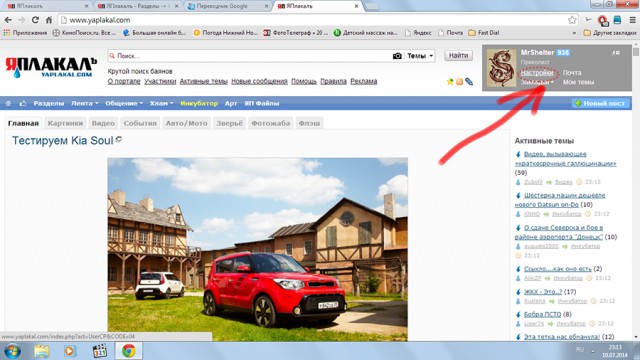The width and height of the screenshot is (640, 360).
Task: Open the Настройки link
Action: (x=537, y=73)
